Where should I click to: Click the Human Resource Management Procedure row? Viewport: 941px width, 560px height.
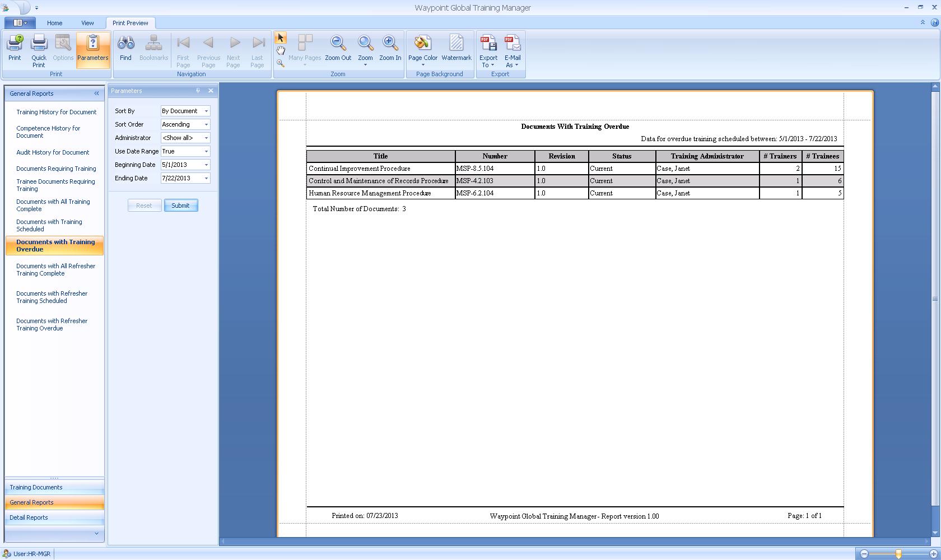575,193
